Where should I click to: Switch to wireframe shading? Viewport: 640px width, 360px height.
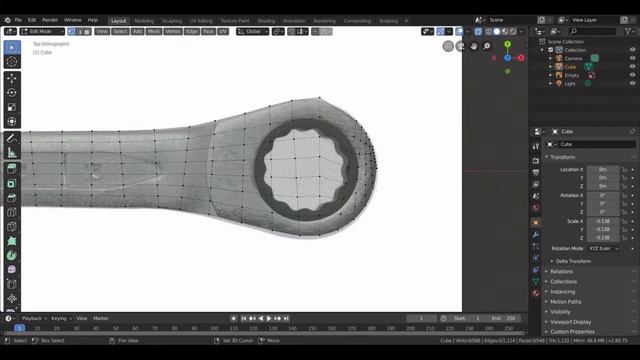tap(489, 31)
